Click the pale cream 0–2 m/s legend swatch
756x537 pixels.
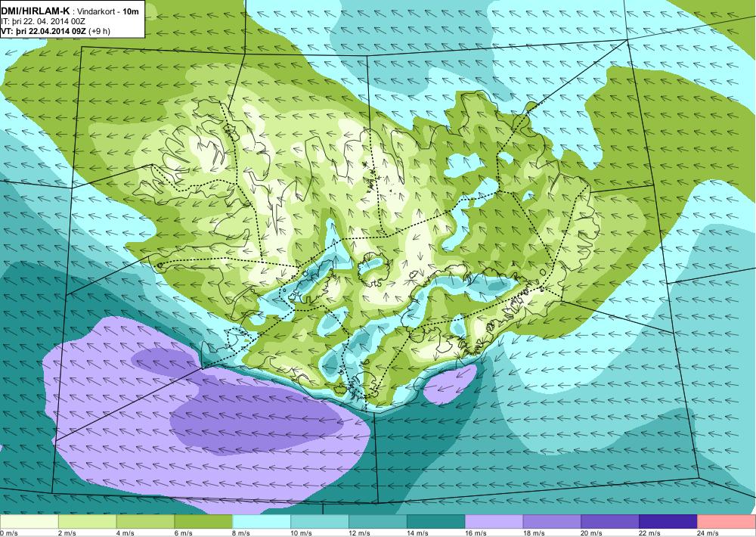(x=29, y=522)
